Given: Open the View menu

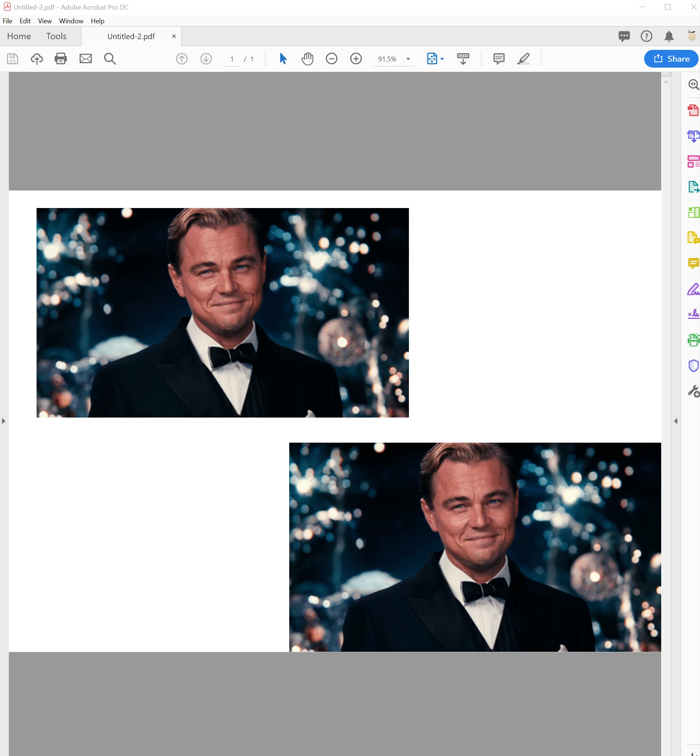Looking at the screenshot, I should tap(45, 21).
